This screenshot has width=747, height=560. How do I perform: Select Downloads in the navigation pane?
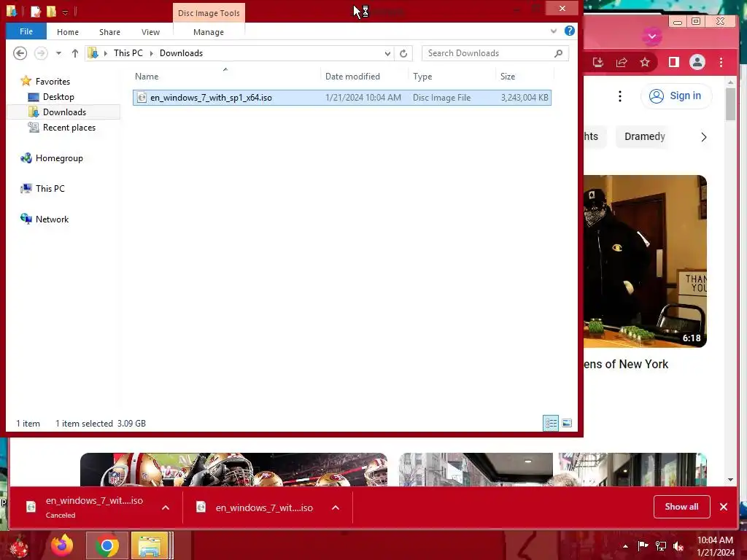[64, 112]
